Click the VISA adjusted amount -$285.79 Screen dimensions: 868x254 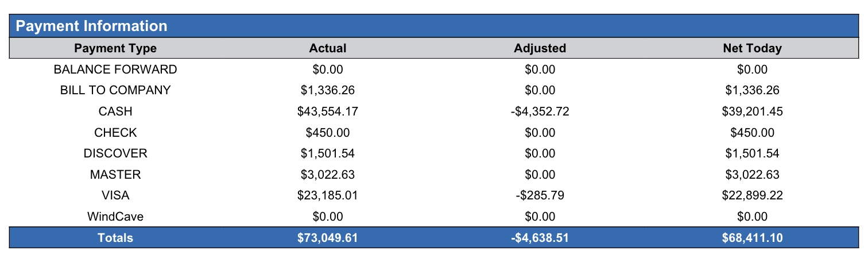pyautogui.click(x=540, y=195)
